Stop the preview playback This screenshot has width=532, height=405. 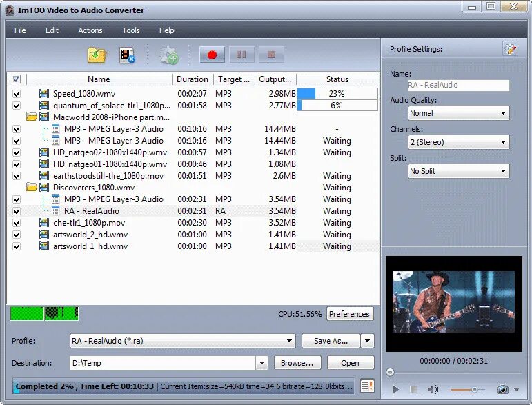point(413,389)
